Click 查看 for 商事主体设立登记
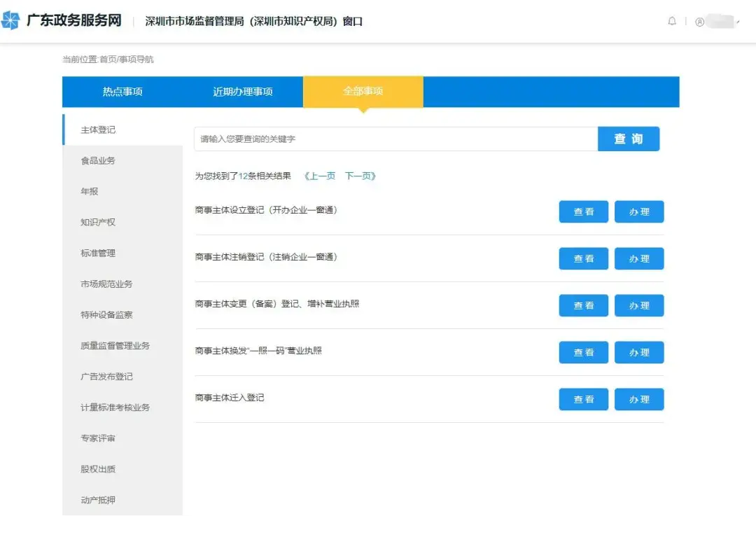Image resolution: width=756 pixels, height=537 pixels. coord(583,211)
